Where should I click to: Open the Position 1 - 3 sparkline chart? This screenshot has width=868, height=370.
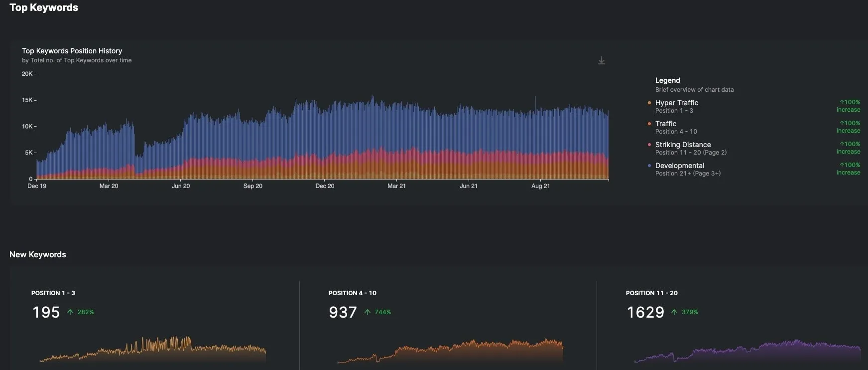153,349
